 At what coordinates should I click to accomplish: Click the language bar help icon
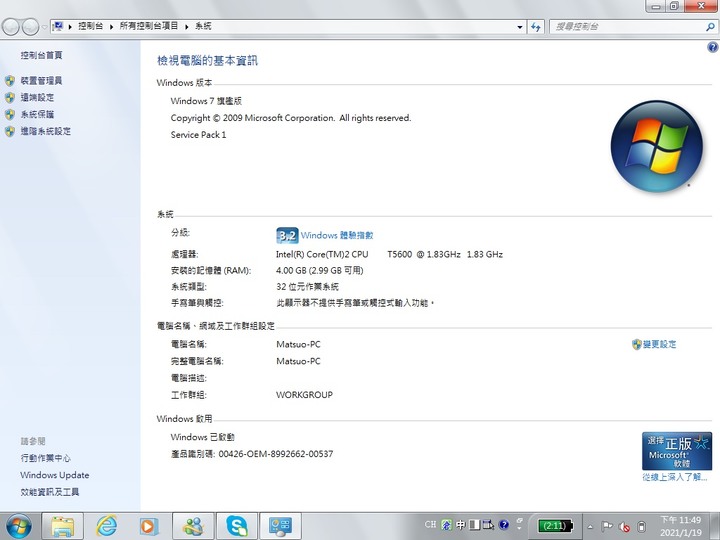[x=504, y=525]
